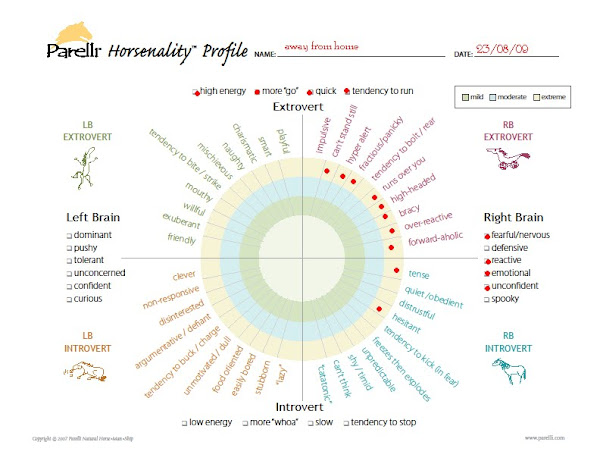Toggle the 'spooky' checkbox
Image resolution: width=600 pixels, height=464 pixels.
(x=487, y=300)
